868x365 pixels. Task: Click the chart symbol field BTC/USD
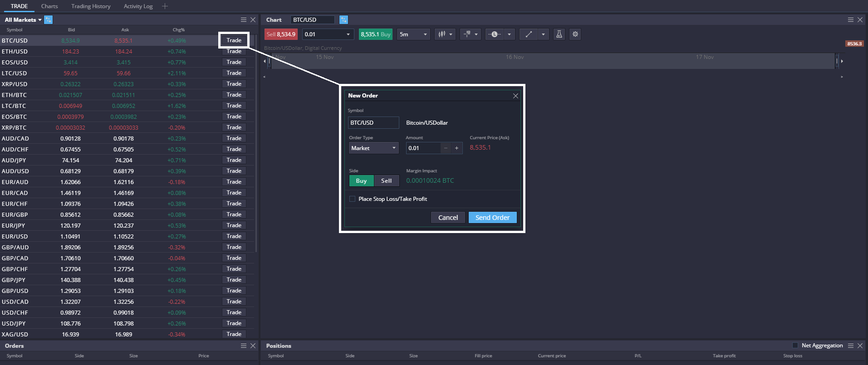pos(313,19)
